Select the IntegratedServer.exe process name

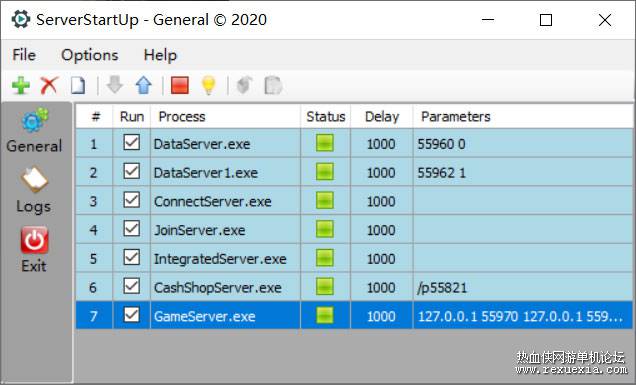click(x=220, y=259)
